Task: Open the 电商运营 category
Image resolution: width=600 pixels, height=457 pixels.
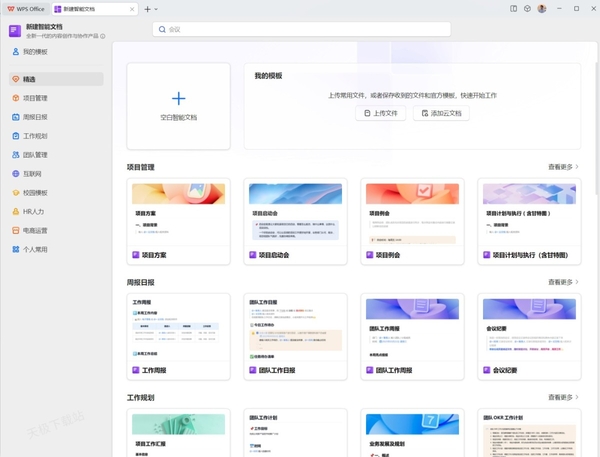Action: pos(35,231)
